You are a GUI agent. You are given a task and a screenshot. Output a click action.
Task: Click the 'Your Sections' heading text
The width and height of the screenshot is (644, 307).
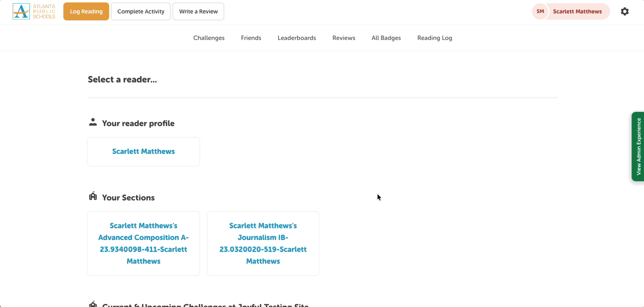pos(128,198)
